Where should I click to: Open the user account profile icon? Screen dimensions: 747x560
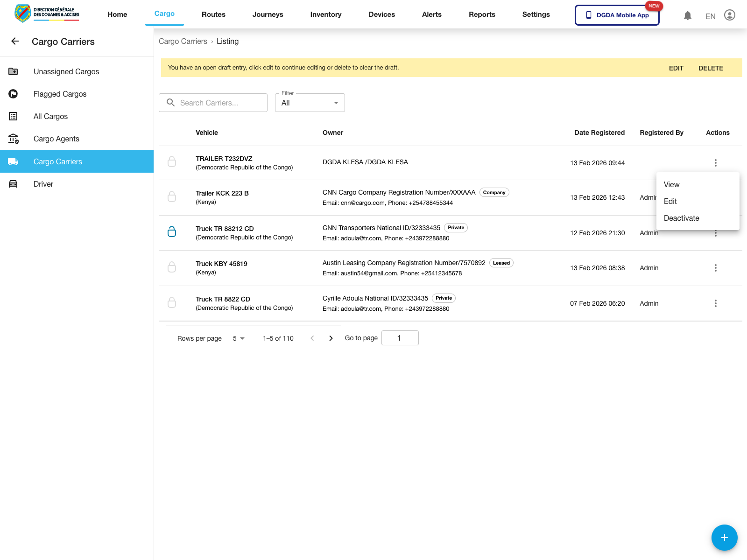tap(729, 15)
